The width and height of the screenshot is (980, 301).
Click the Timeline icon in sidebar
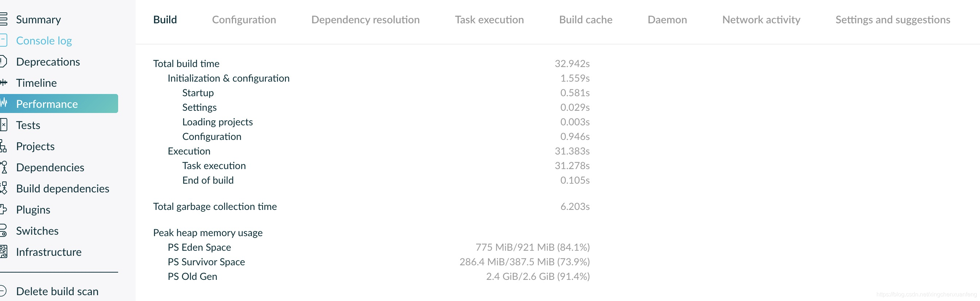[3, 82]
